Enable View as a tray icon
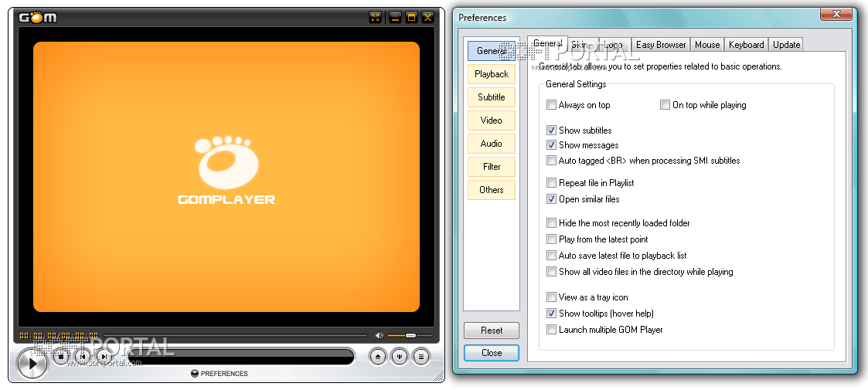Viewport: 868px width, 390px height. pos(551,297)
